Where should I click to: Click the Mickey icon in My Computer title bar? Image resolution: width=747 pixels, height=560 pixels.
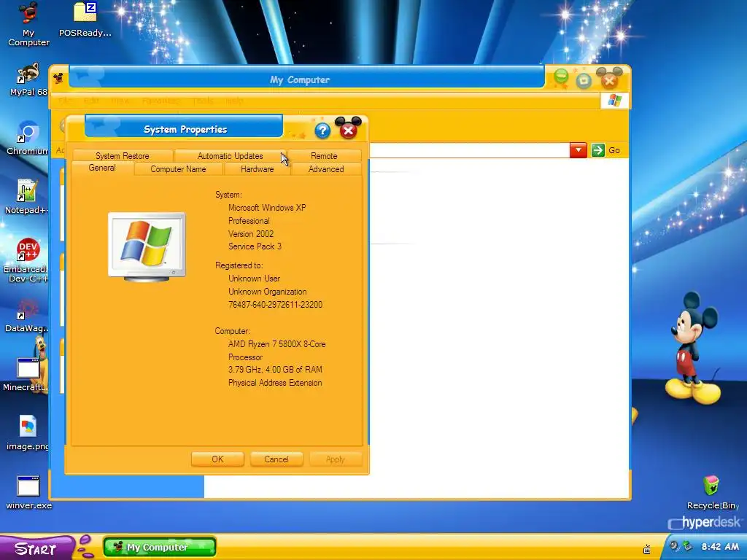point(58,77)
